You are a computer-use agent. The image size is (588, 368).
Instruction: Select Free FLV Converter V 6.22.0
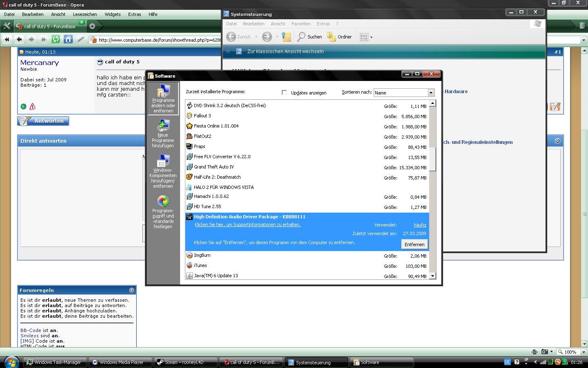point(307,157)
